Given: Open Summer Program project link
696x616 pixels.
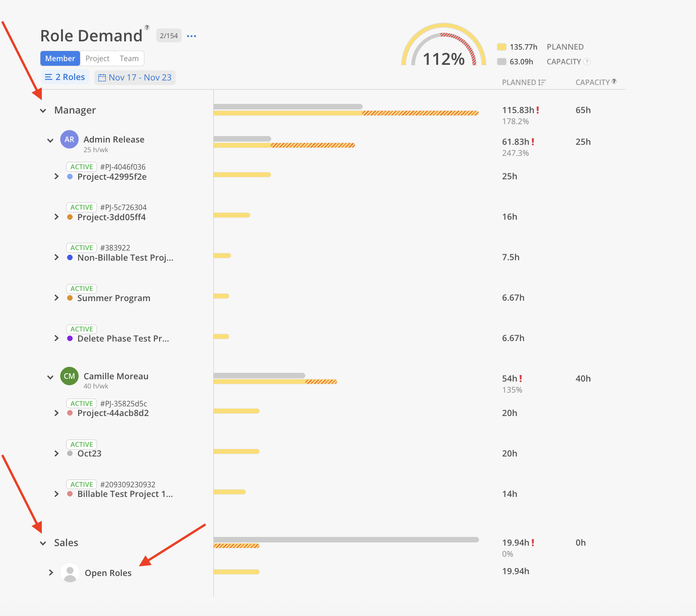Looking at the screenshot, I should coord(114,298).
